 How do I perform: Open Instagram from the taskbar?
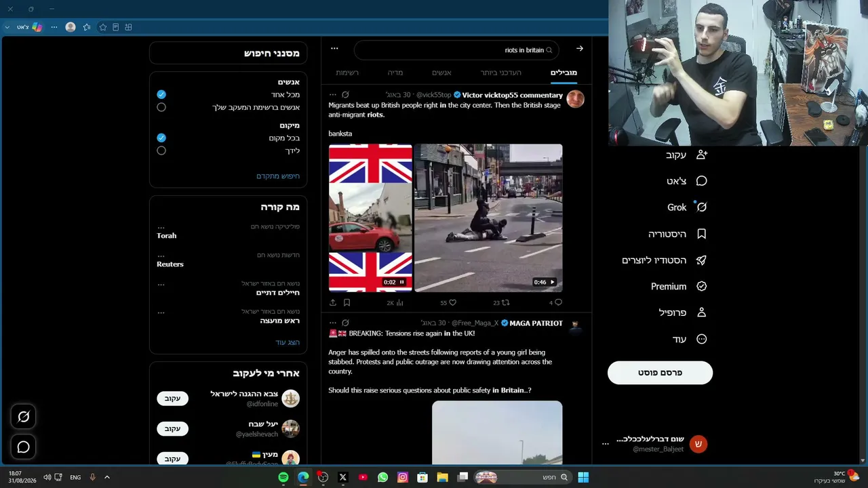point(403,477)
